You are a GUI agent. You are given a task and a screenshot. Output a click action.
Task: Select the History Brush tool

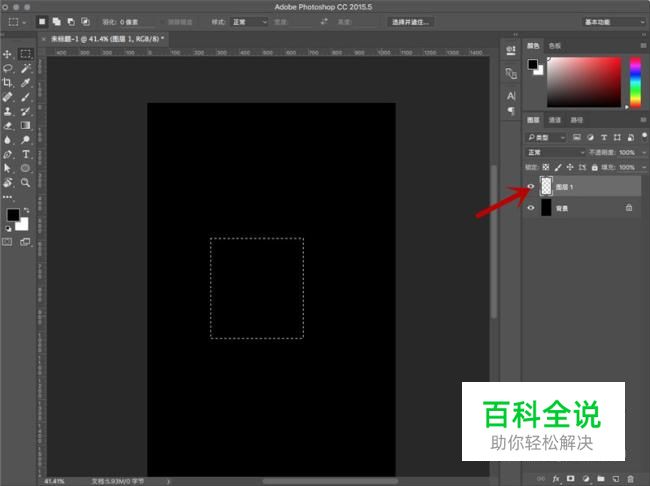[x=25, y=111]
